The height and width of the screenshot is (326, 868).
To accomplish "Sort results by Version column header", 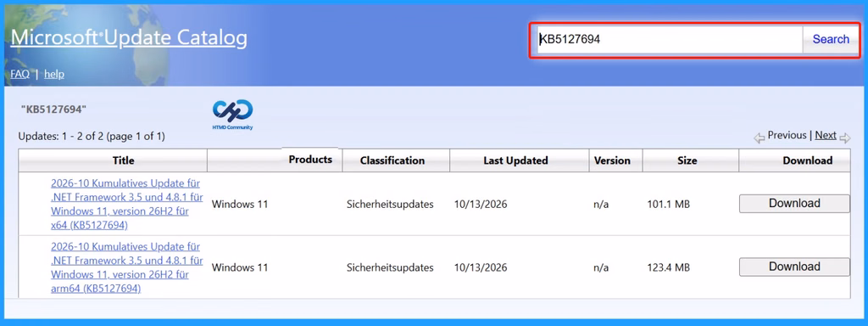I will click(x=612, y=160).
